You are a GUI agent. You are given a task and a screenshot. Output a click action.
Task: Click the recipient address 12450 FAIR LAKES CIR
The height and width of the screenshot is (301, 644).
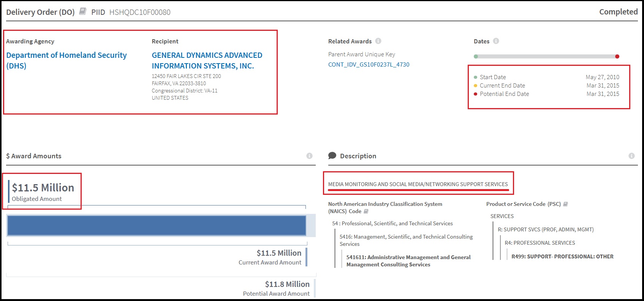[186, 76]
